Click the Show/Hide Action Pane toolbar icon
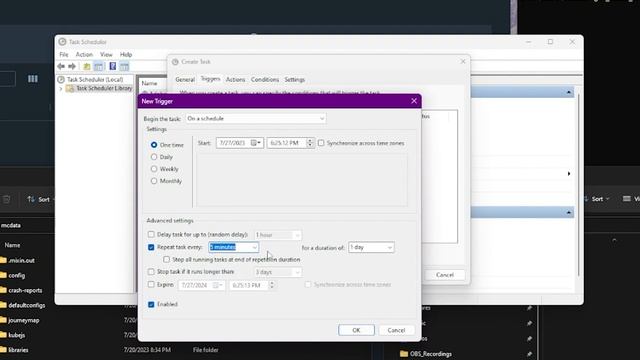This screenshot has height=360, width=640. (x=124, y=66)
